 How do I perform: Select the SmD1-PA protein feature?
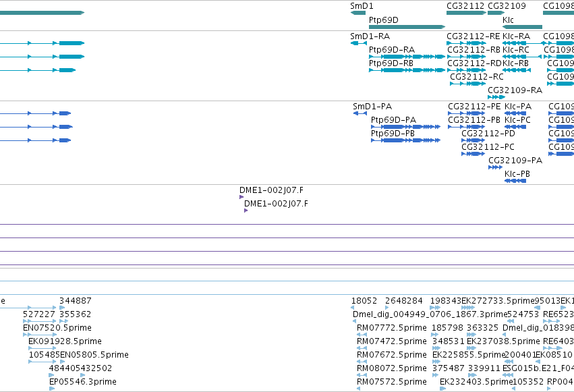pyautogui.click(x=360, y=113)
